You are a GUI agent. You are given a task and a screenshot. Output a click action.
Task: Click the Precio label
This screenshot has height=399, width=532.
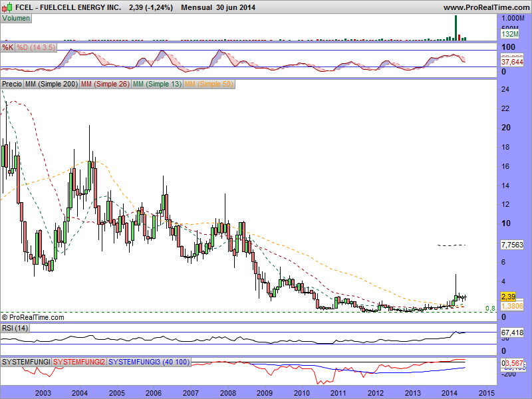[12, 84]
